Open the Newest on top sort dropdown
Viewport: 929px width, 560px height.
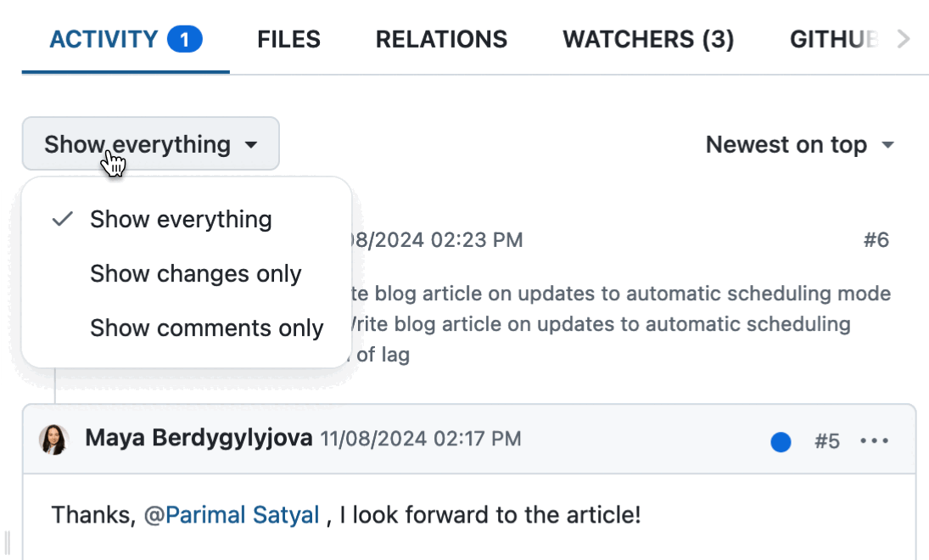(x=801, y=144)
